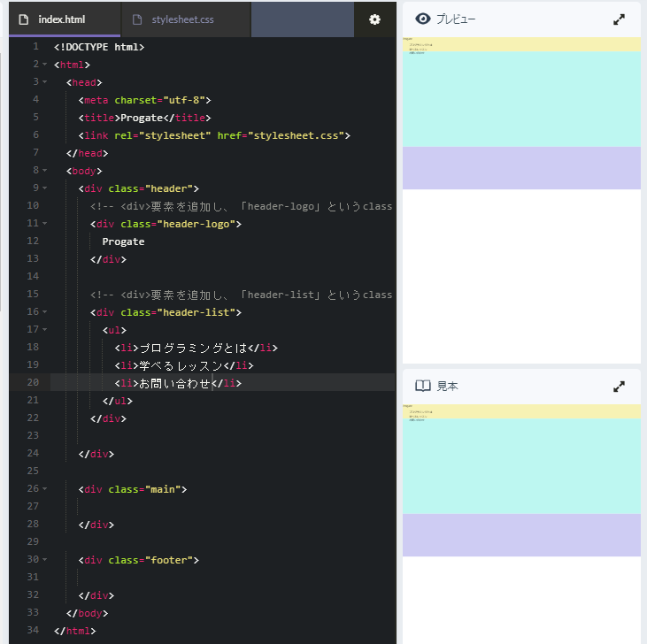Click the プレビュー panel title

456,19
